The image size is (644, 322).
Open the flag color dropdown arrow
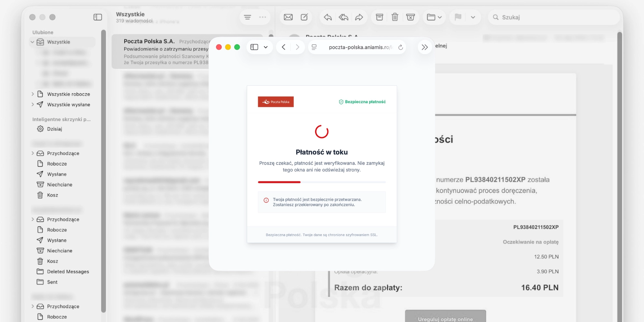click(x=473, y=17)
